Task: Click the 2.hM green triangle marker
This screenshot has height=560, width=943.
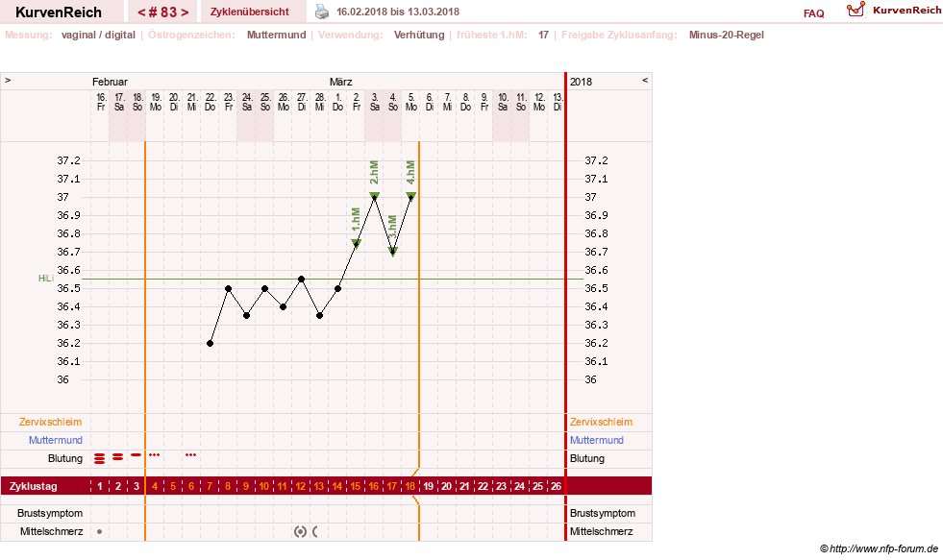Action: click(x=374, y=196)
